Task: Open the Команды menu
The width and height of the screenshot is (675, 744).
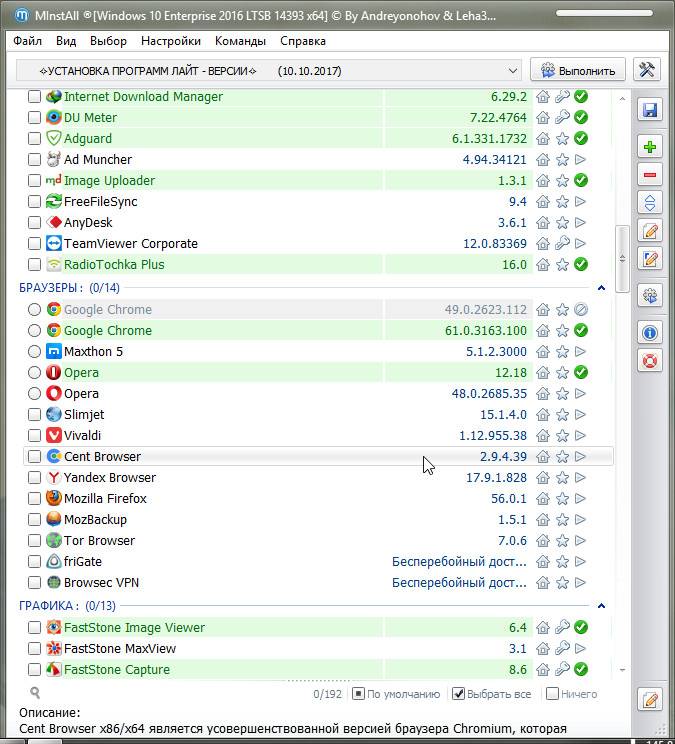Action: [x=240, y=41]
